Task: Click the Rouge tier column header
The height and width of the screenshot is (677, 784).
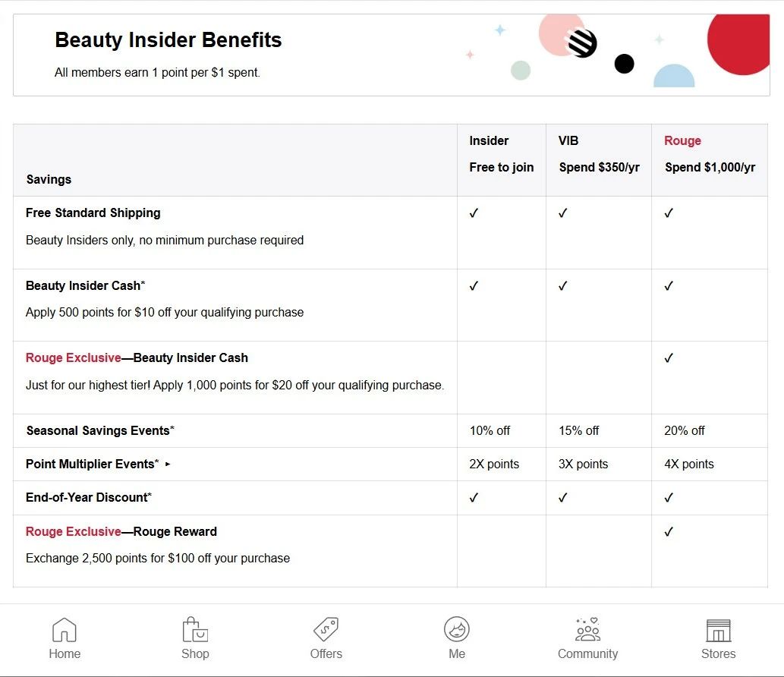Action: 682,141
